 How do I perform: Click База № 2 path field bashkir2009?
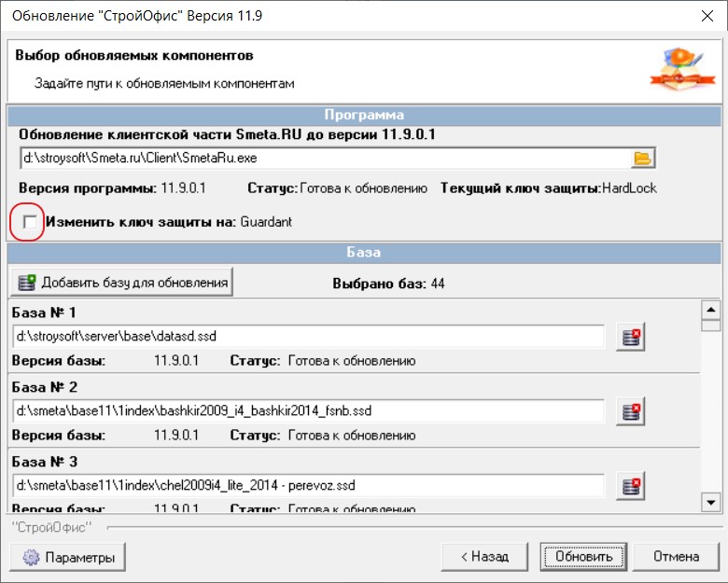(x=309, y=410)
